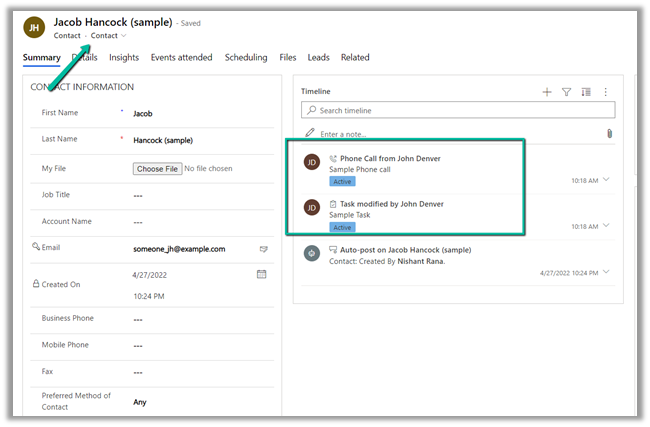Switch to the Insights tab
This screenshot has width=650, height=427.
pos(124,58)
